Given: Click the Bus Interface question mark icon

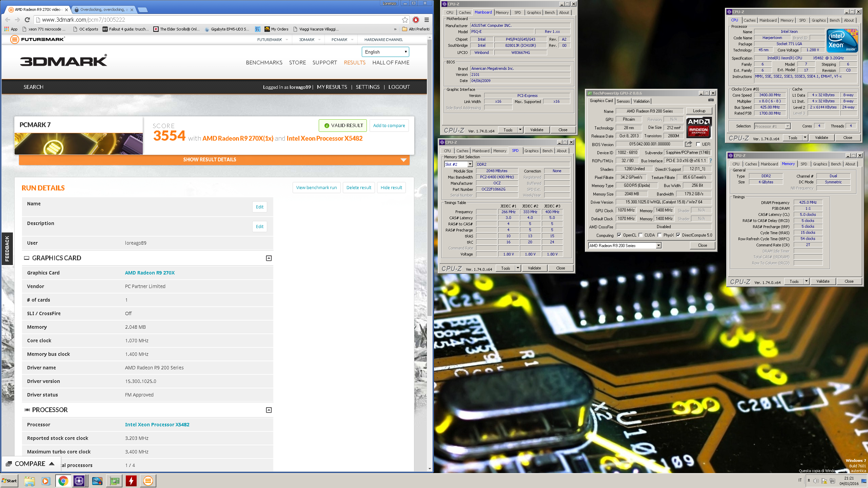Looking at the screenshot, I should 711,161.
